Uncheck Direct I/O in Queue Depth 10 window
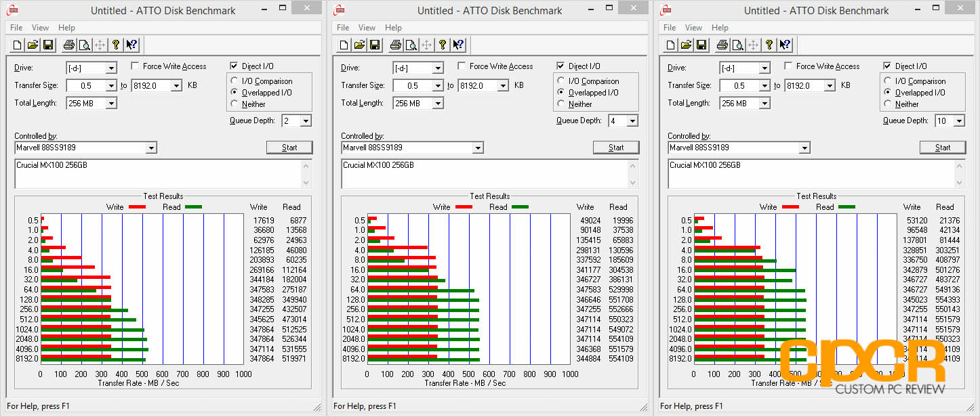This screenshot has width=980, height=417. [887, 66]
